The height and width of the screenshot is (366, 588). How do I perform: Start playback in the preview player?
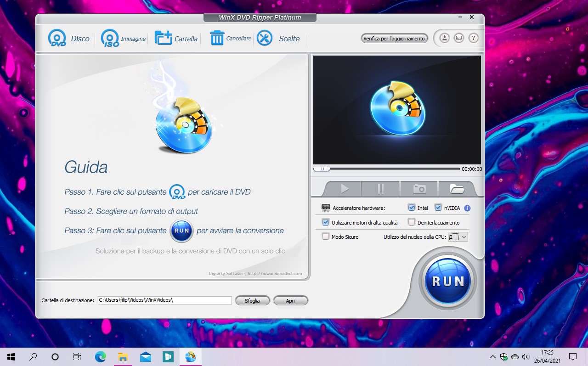click(345, 189)
